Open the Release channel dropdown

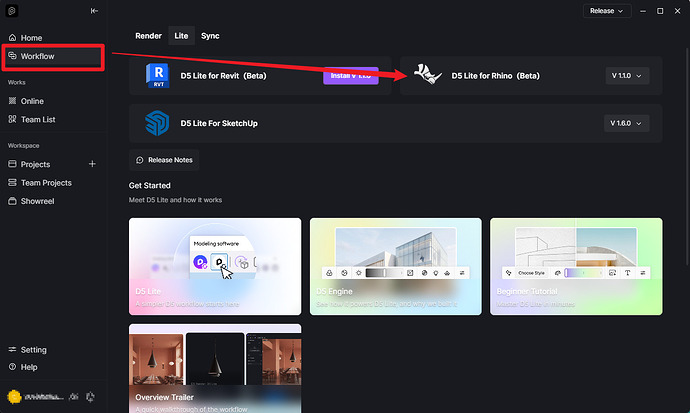click(x=607, y=11)
